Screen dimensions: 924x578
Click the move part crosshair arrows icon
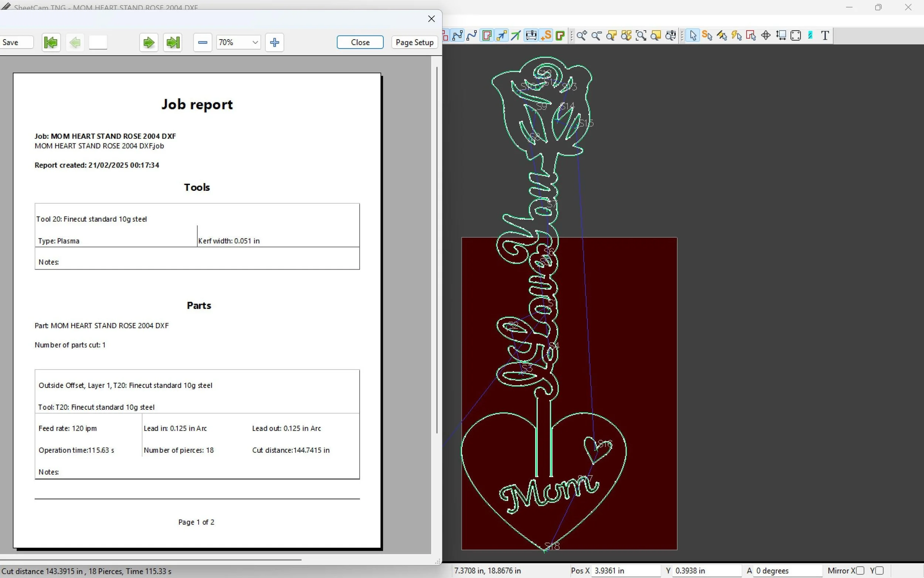pos(765,36)
